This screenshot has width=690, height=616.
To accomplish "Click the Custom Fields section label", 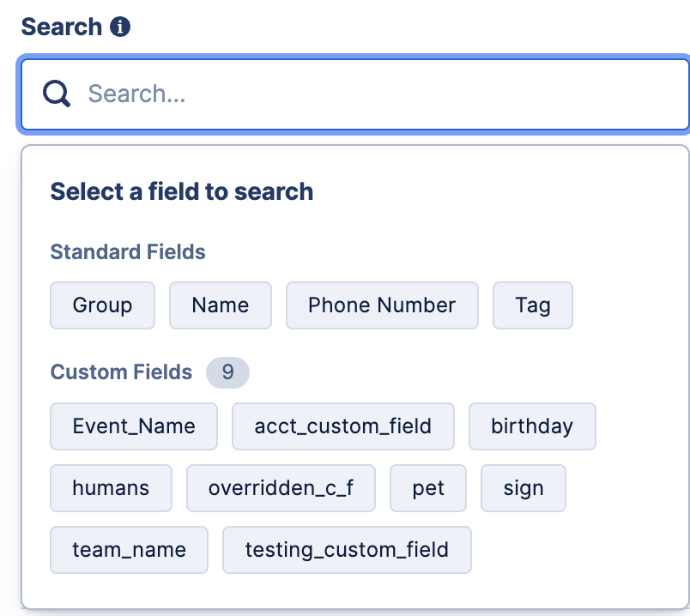I will [x=121, y=372].
